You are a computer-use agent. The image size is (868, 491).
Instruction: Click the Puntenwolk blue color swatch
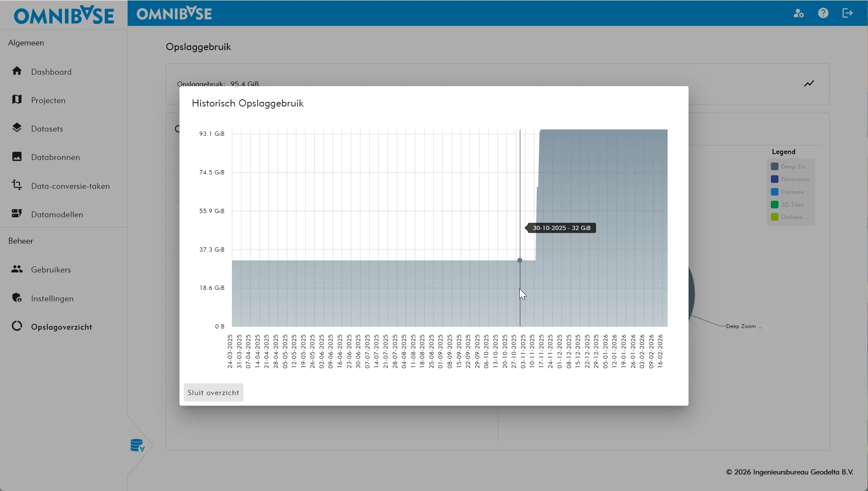775,192
